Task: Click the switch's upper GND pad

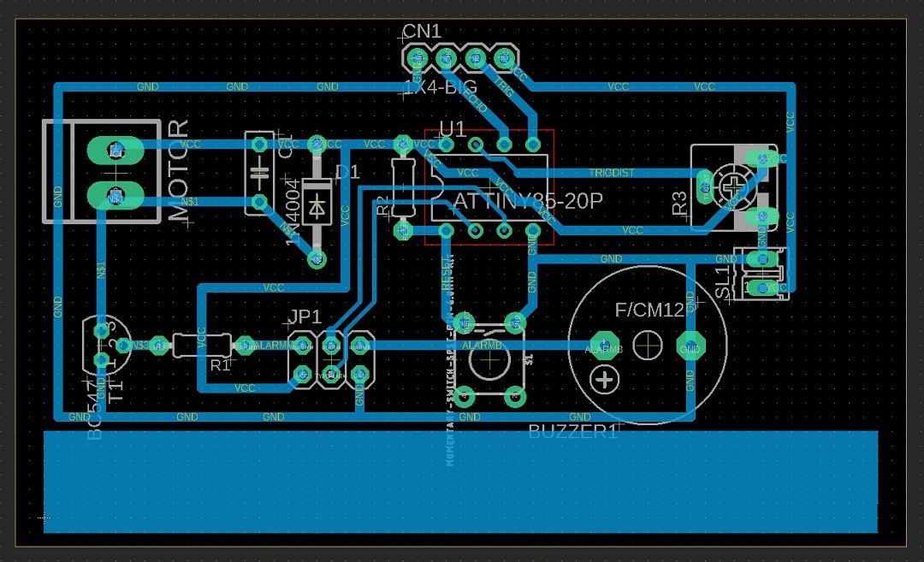Action: click(516, 322)
